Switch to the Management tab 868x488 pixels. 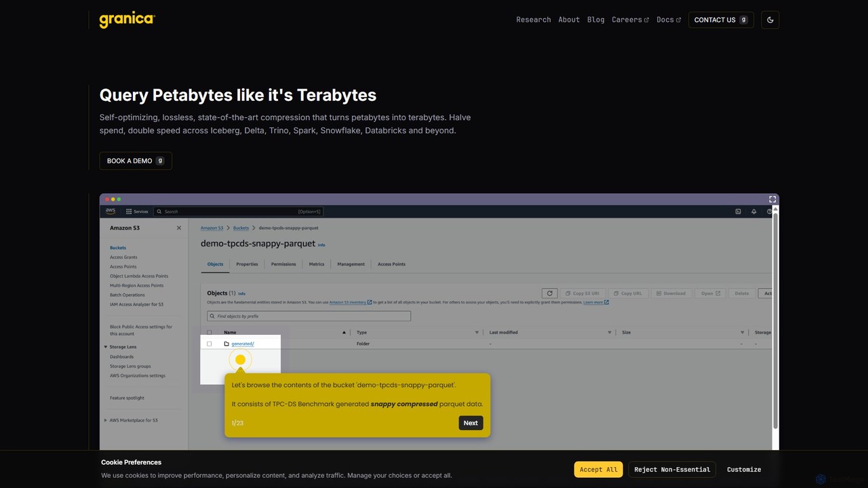(x=351, y=264)
